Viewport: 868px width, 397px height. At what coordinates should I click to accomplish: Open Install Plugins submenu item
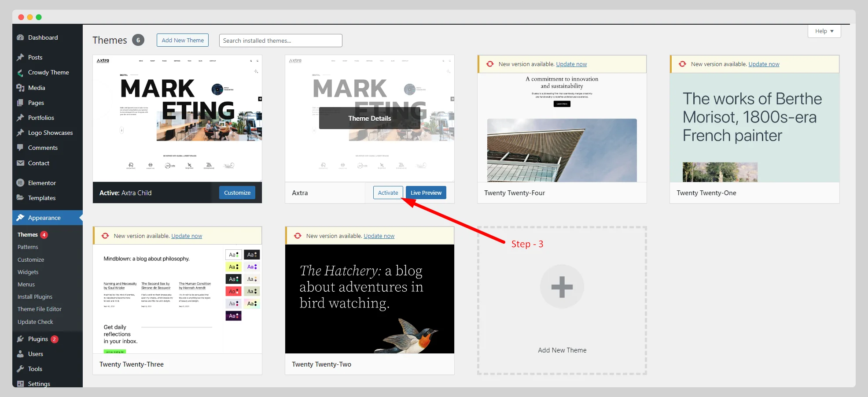(35, 297)
